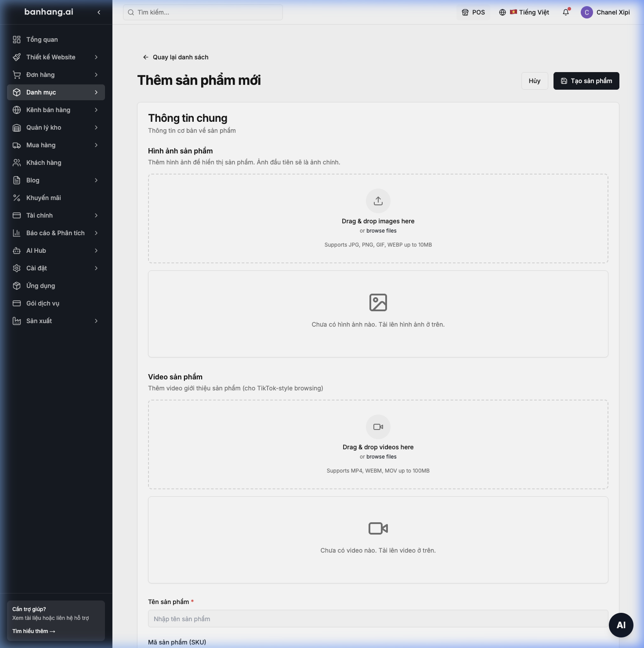Click the Blog document icon
The image size is (644, 648).
(x=17, y=180)
